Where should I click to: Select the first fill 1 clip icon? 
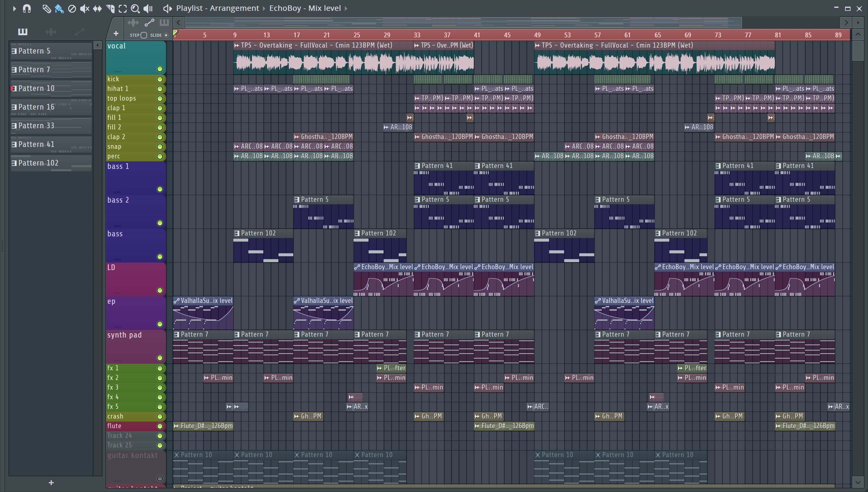pyautogui.click(x=410, y=118)
